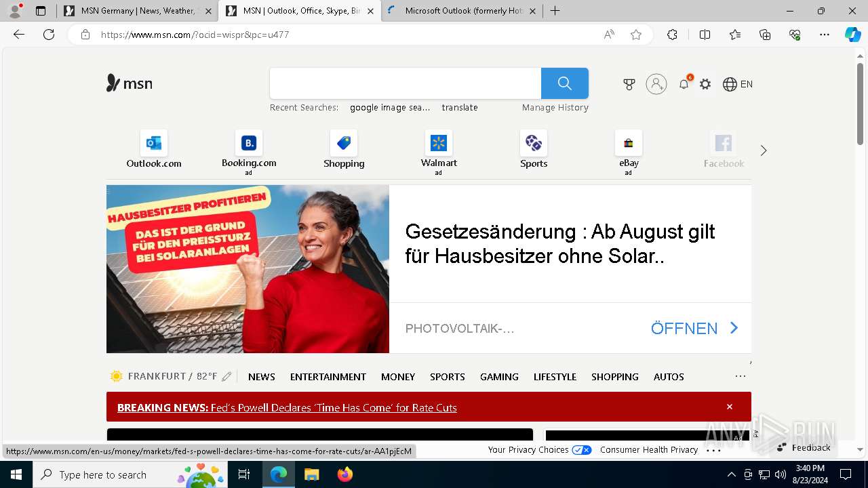Open Collections panel

(x=765, y=35)
